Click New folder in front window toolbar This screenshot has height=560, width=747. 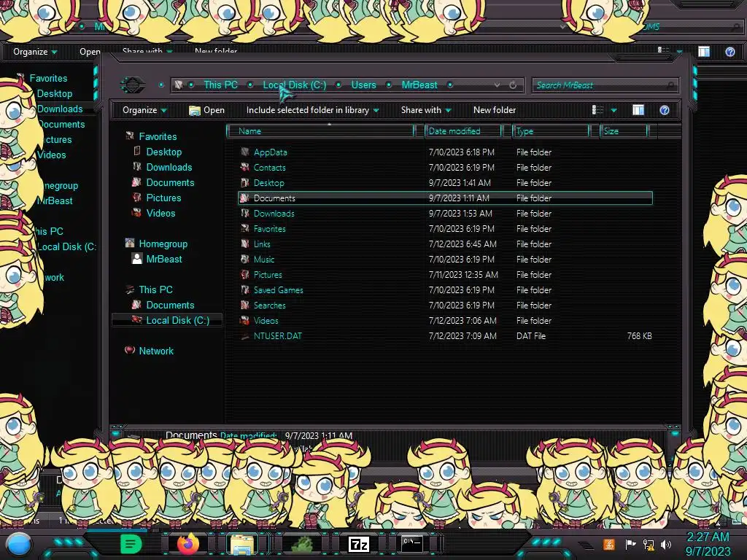click(495, 111)
